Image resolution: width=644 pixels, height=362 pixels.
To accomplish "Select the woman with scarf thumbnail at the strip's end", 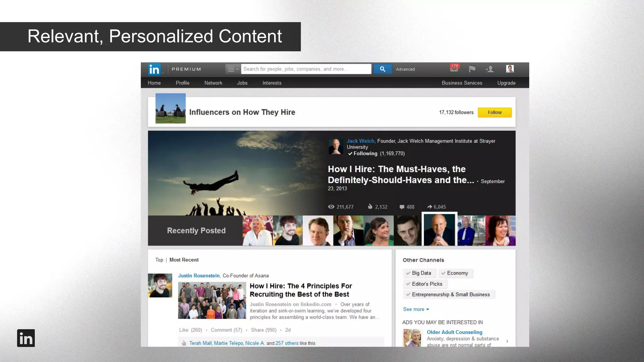I will (x=500, y=230).
